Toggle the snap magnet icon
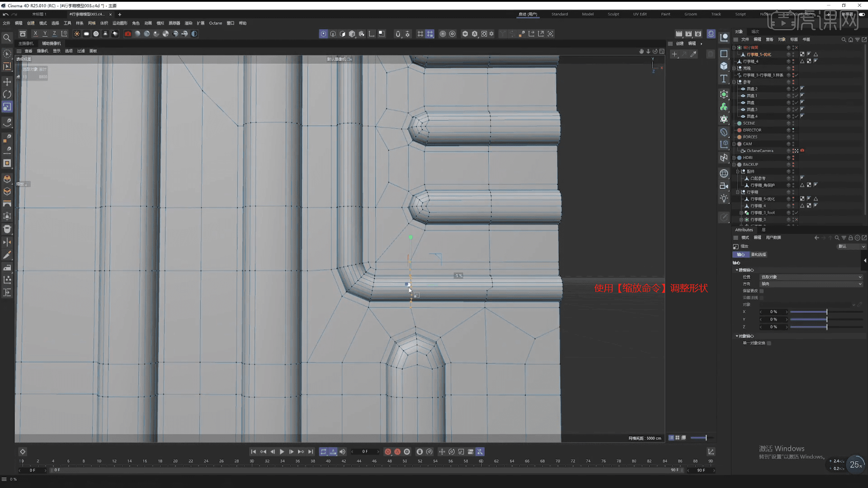868x488 pixels. pyautogui.click(x=397, y=34)
